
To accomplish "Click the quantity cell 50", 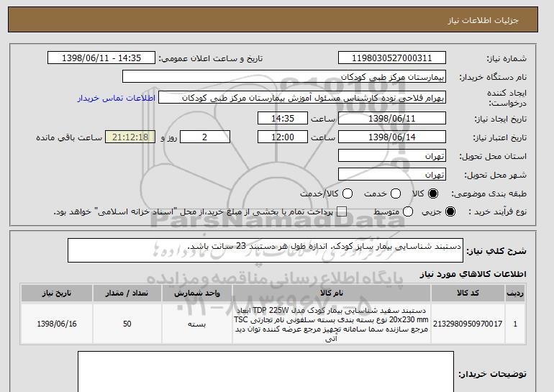I will [x=127, y=324].
